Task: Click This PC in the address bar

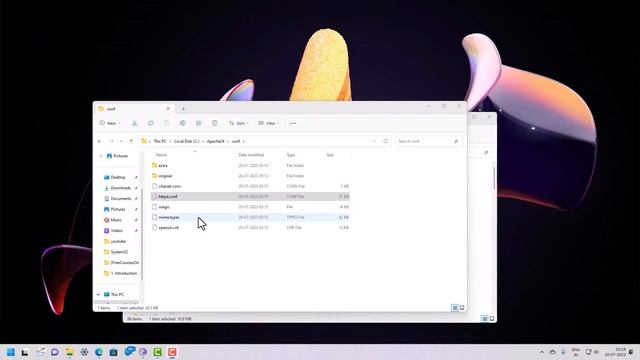Action: point(160,141)
